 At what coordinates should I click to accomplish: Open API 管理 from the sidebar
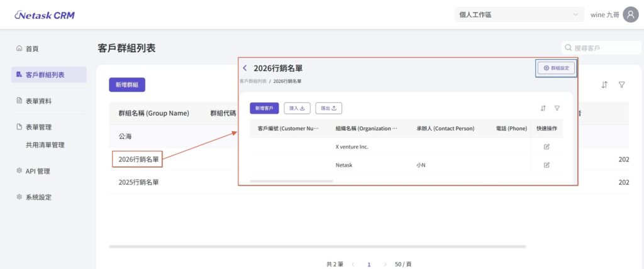coord(37,171)
